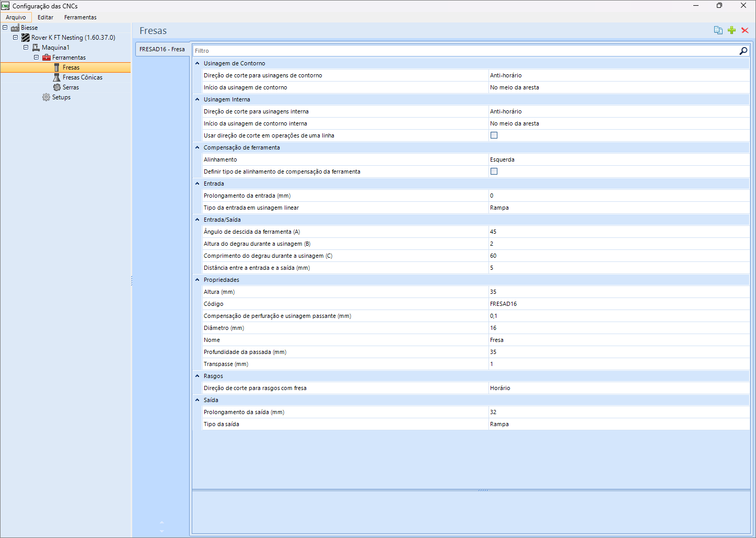The height and width of the screenshot is (538, 756).
Task: Open the Editar menu
Action: tap(45, 17)
